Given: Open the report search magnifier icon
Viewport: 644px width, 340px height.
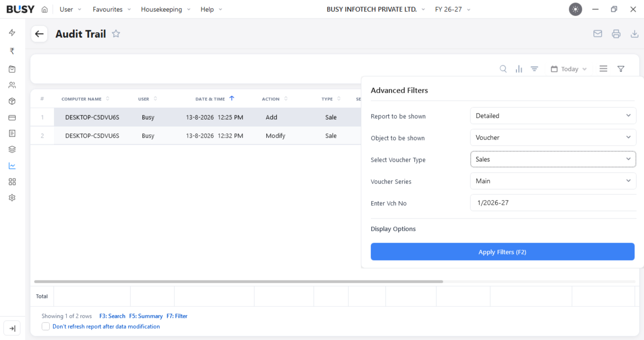Looking at the screenshot, I should (x=503, y=69).
